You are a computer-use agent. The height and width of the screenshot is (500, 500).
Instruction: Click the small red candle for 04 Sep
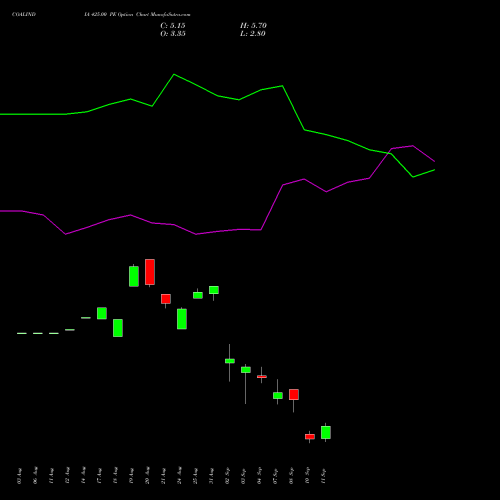(x=262, y=377)
